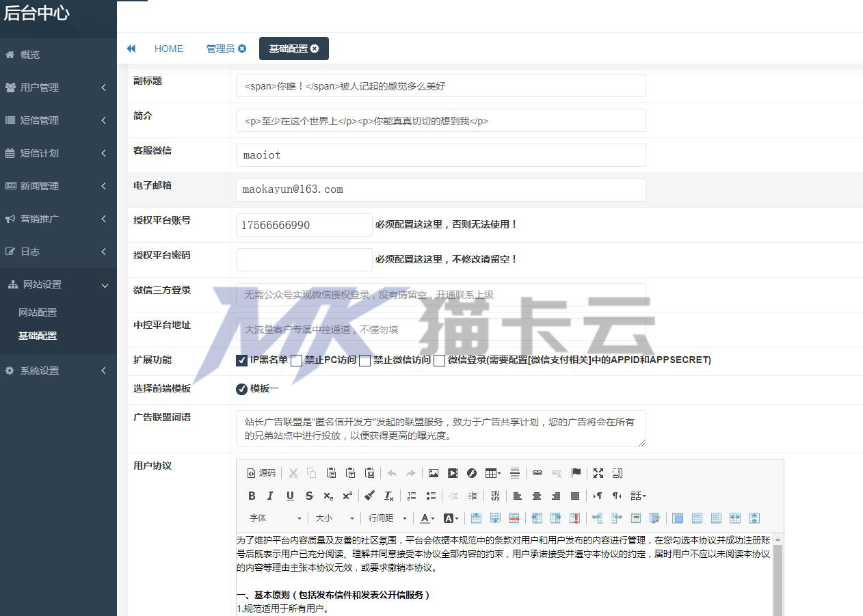This screenshot has height=616, width=863.
Task: Toggle the IP黑名单 checkbox
Action: coord(241,360)
